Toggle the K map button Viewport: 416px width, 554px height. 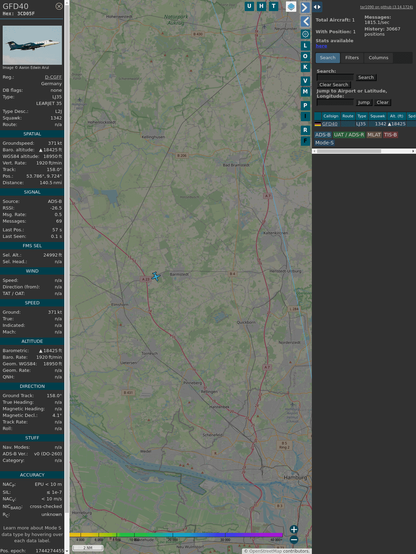[305, 67]
